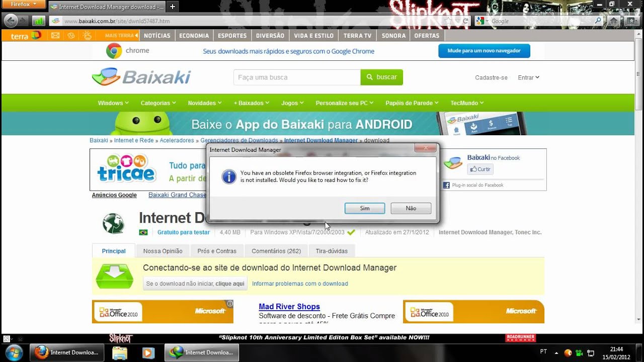The height and width of the screenshot is (362, 644).
Task: Open Terra mail envelope icon
Action: (55, 36)
